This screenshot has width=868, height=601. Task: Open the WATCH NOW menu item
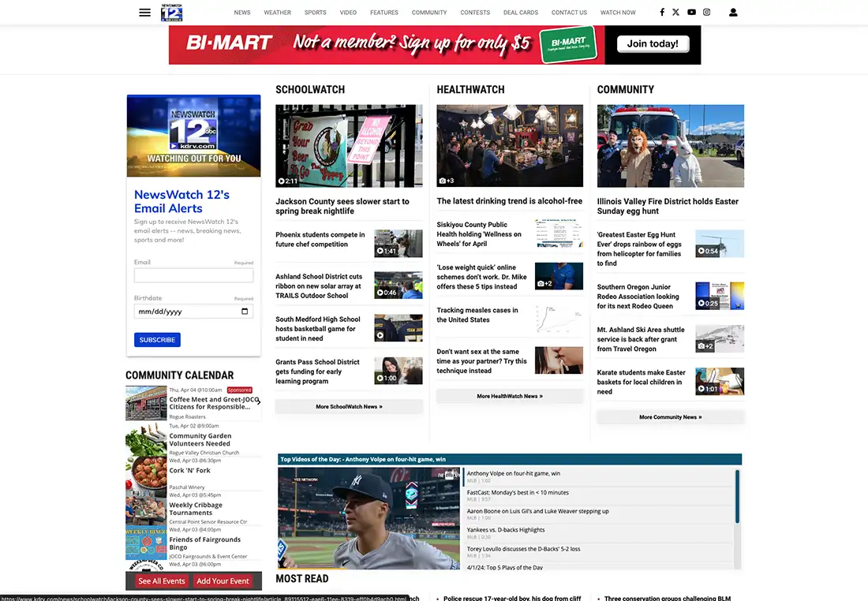pyautogui.click(x=618, y=12)
